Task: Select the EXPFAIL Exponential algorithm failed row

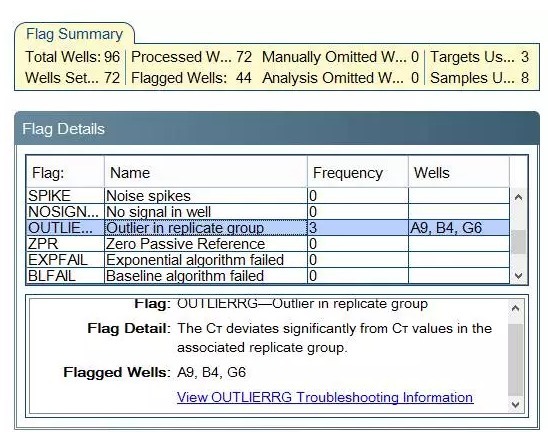Action: pyautogui.click(x=268, y=260)
